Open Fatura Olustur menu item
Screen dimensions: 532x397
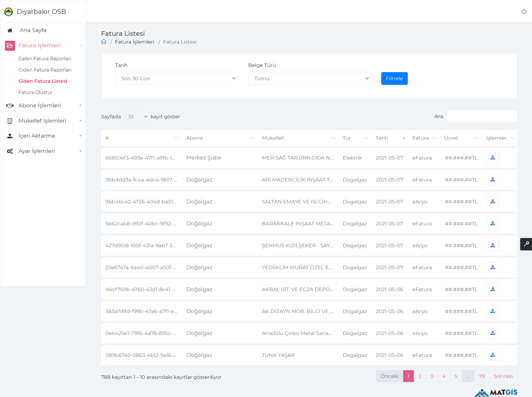(36, 92)
